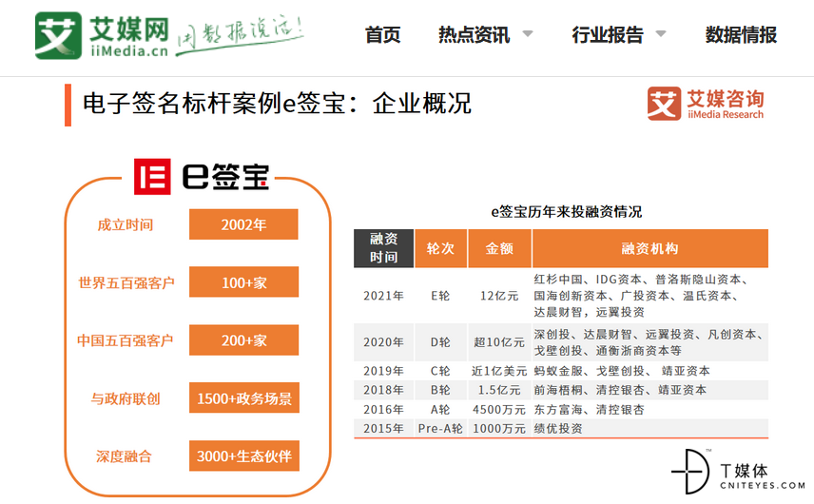Click the 融资时间 table header

pyautogui.click(x=383, y=248)
